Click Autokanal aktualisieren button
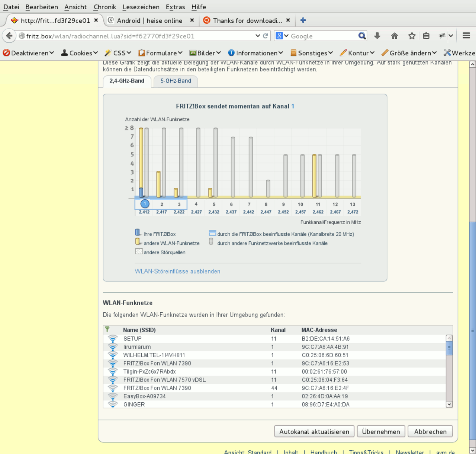The image size is (476, 454). 314,431
